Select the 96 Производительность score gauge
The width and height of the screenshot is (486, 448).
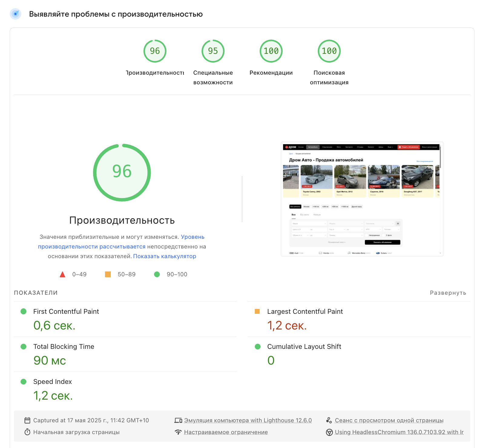pyautogui.click(x=155, y=51)
